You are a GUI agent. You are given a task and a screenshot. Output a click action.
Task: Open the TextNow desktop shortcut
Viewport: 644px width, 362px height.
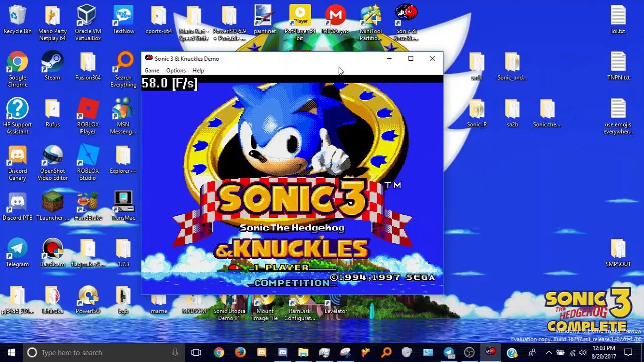pyautogui.click(x=123, y=20)
